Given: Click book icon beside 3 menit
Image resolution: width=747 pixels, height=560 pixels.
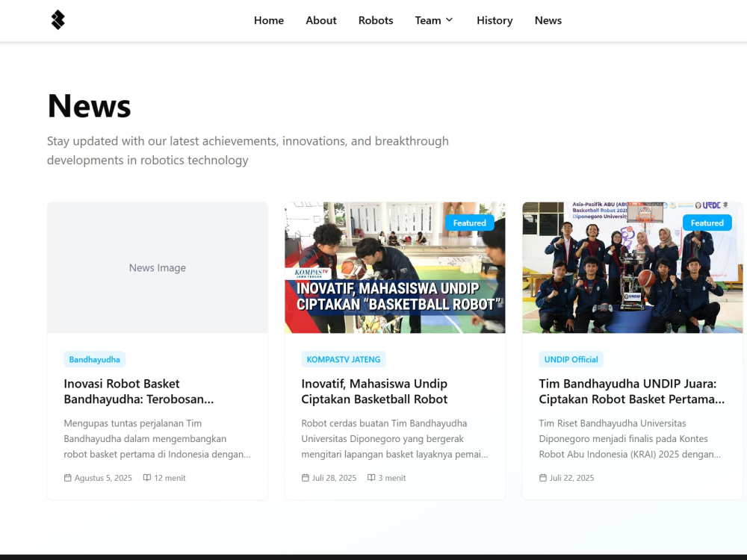Looking at the screenshot, I should pyautogui.click(x=371, y=478).
